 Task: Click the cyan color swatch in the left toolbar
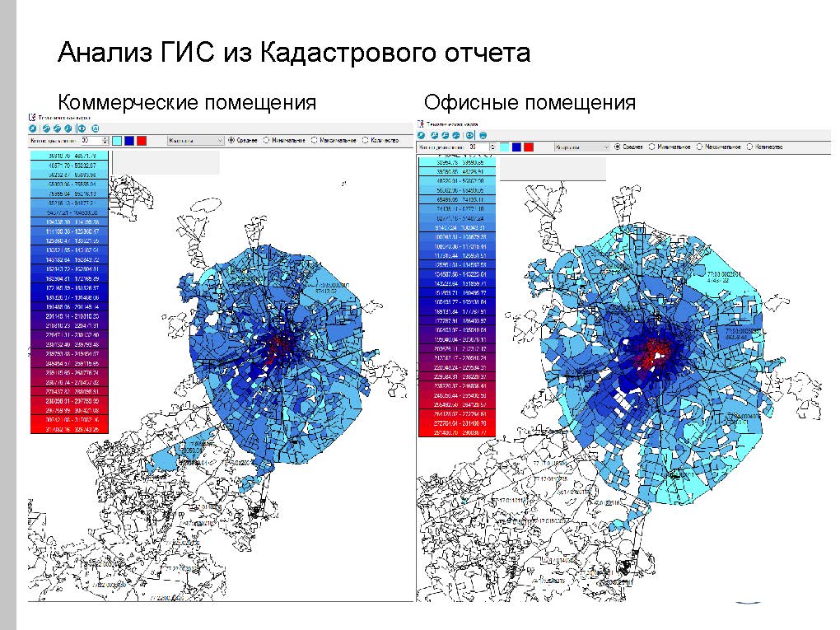tap(117, 141)
